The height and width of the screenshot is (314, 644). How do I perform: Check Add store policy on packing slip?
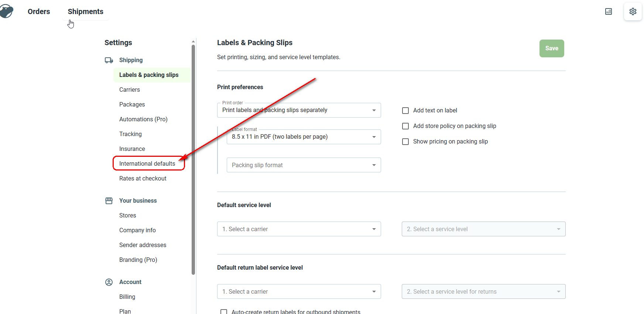click(405, 126)
